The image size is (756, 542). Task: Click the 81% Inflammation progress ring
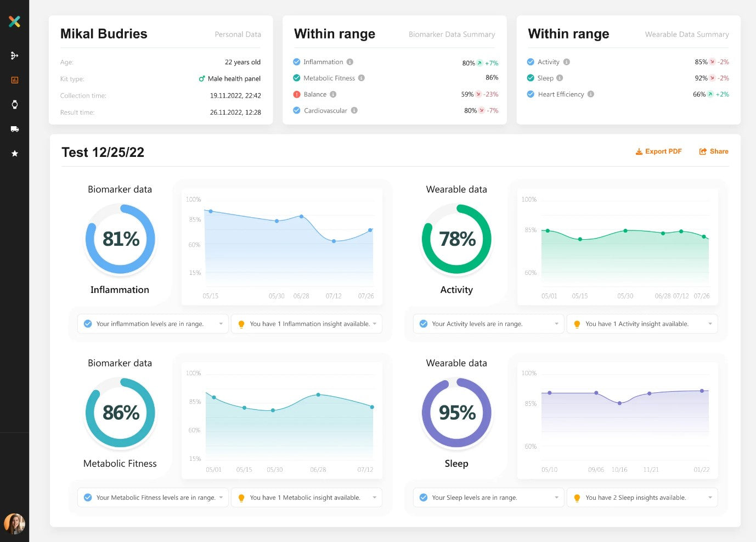point(120,239)
